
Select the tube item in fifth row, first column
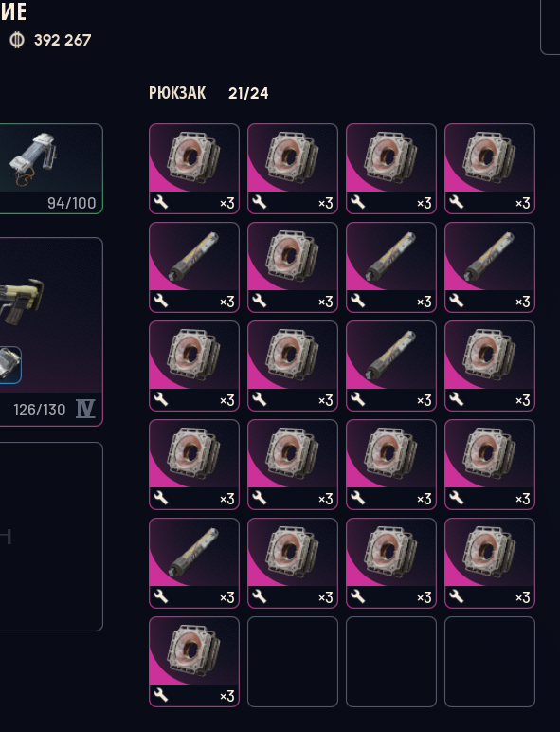coord(194,563)
